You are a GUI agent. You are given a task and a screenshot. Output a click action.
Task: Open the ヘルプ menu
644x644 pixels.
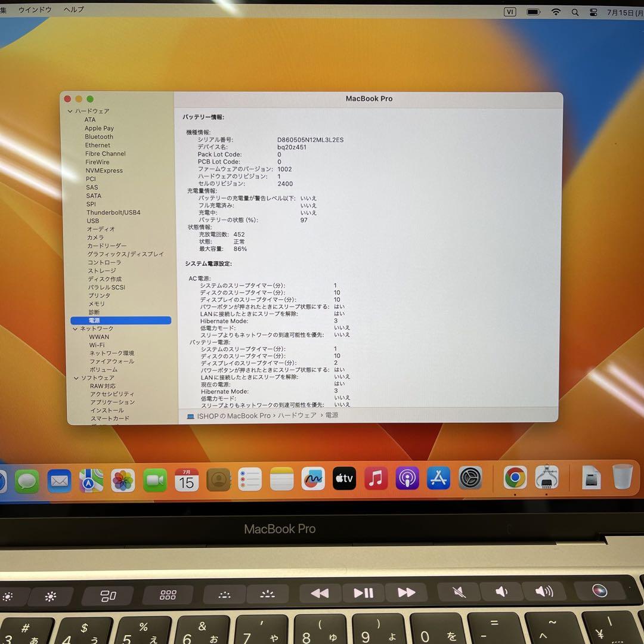tap(74, 10)
